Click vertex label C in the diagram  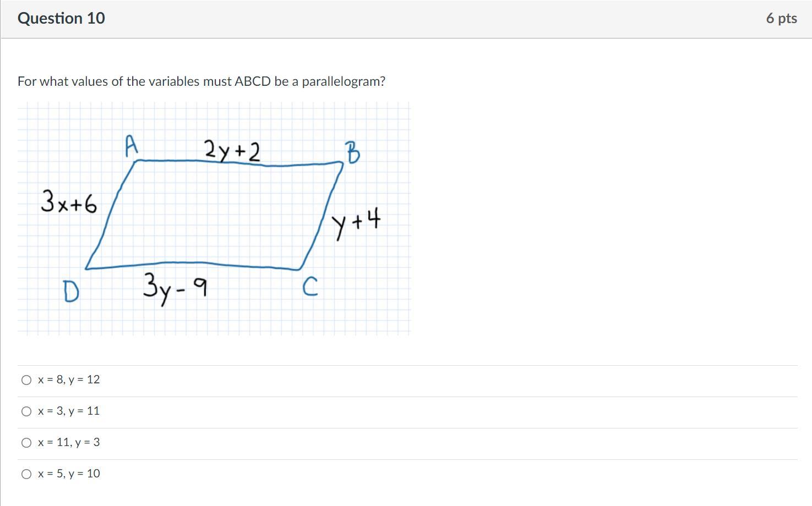click(310, 287)
